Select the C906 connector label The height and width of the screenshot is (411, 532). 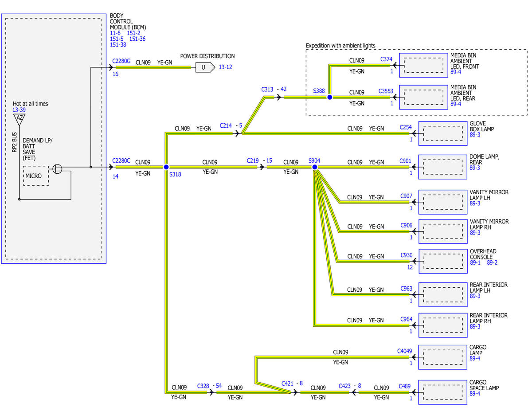[407, 225]
